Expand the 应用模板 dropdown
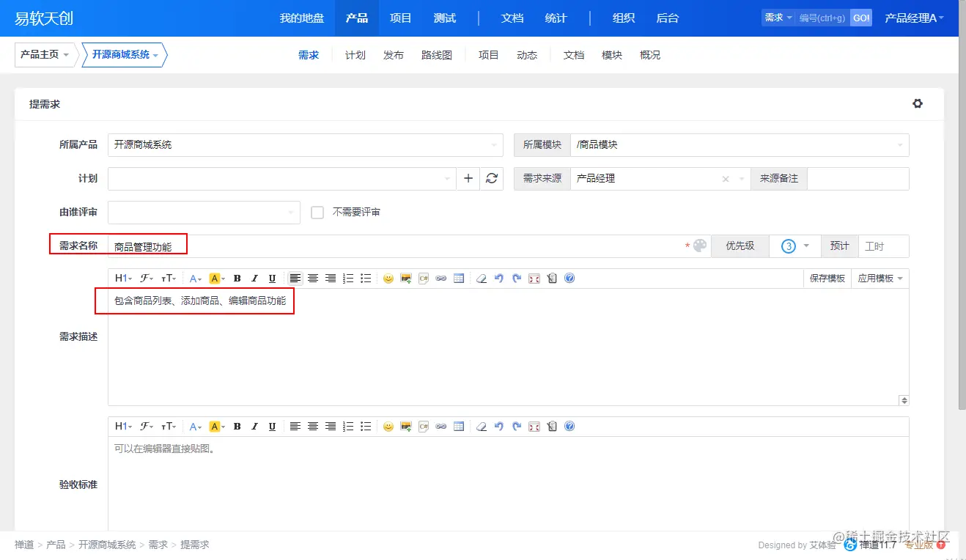Image resolution: width=966 pixels, height=560 pixels. tap(880, 279)
